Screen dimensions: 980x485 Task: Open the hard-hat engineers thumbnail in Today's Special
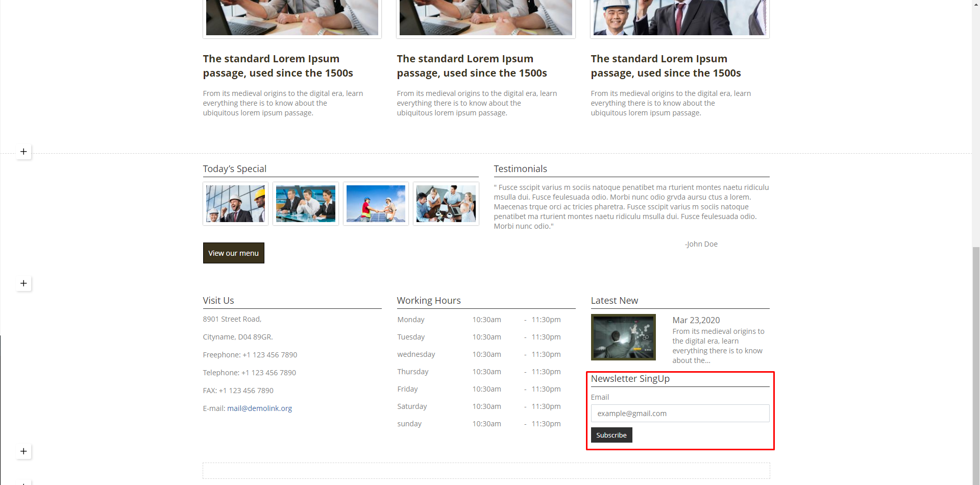point(235,204)
